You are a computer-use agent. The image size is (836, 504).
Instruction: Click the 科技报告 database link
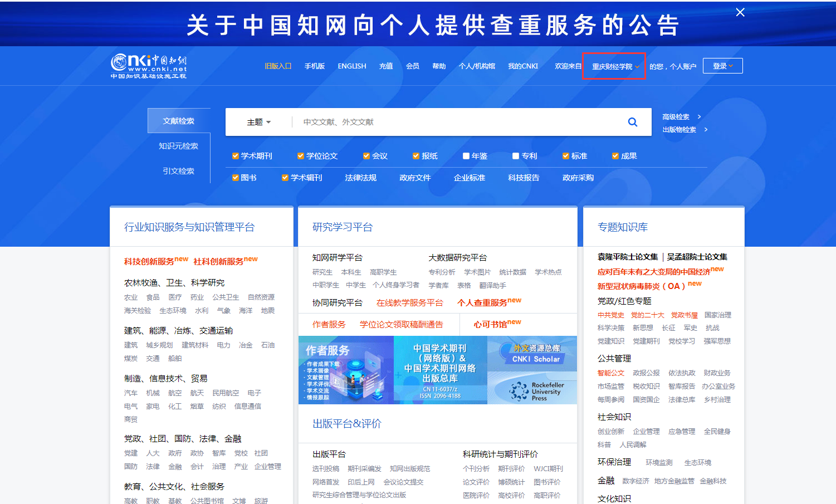(524, 178)
